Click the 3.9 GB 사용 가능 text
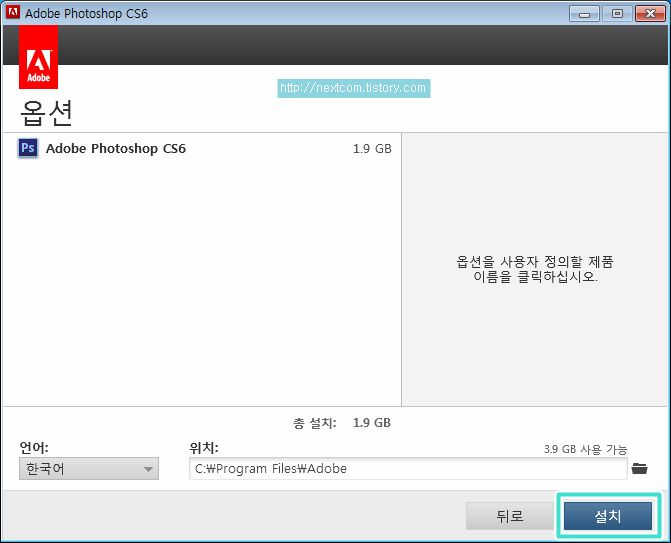 tap(585, 449)
